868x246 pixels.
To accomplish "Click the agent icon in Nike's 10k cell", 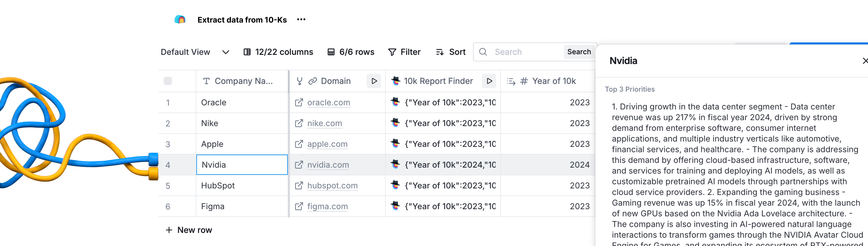I will (x=395, y=123).
